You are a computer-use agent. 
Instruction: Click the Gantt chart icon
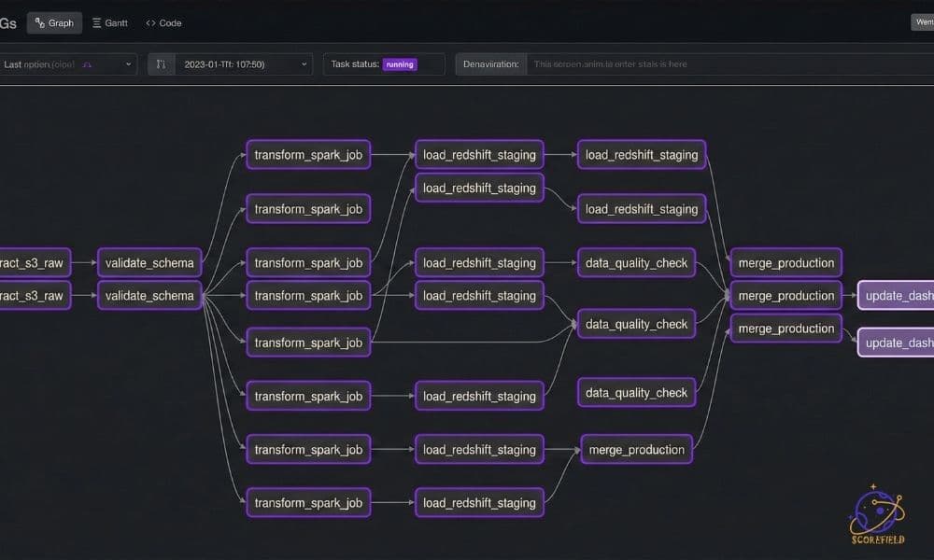[97, 22]
